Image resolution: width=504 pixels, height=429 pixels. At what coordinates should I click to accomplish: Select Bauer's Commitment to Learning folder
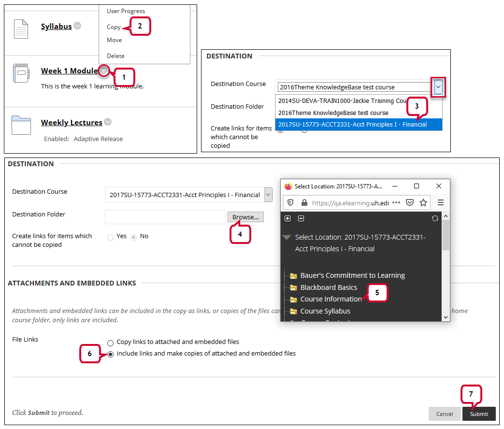(352, 275)
